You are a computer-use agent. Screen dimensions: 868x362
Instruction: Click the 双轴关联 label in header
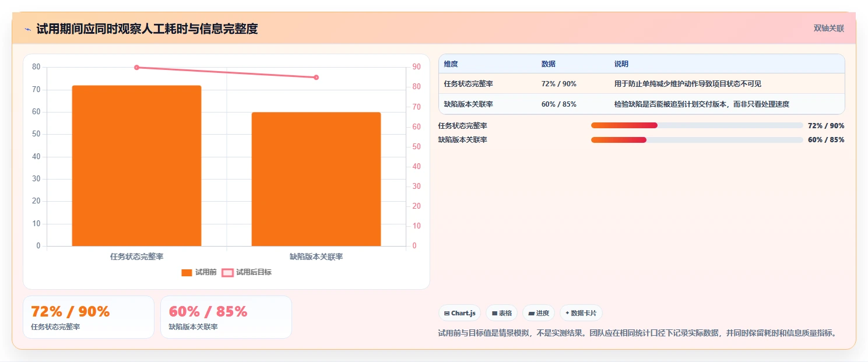tap(828, 28)
